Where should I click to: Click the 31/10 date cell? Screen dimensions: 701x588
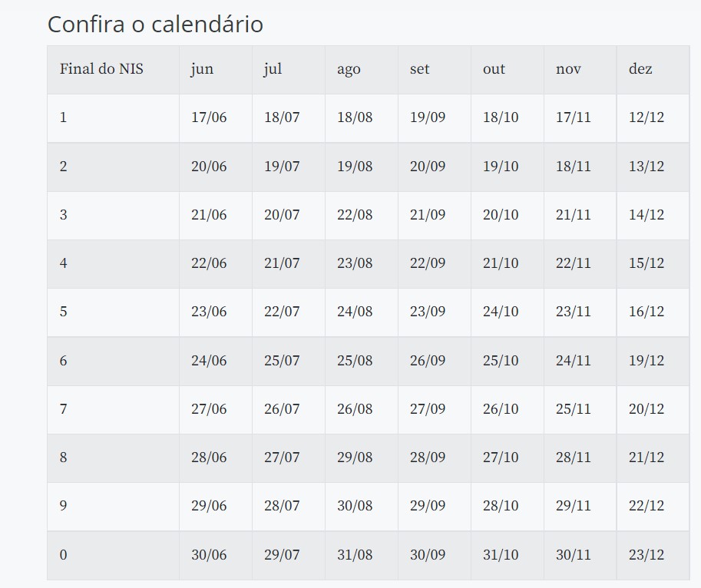(x=501, y=555)
